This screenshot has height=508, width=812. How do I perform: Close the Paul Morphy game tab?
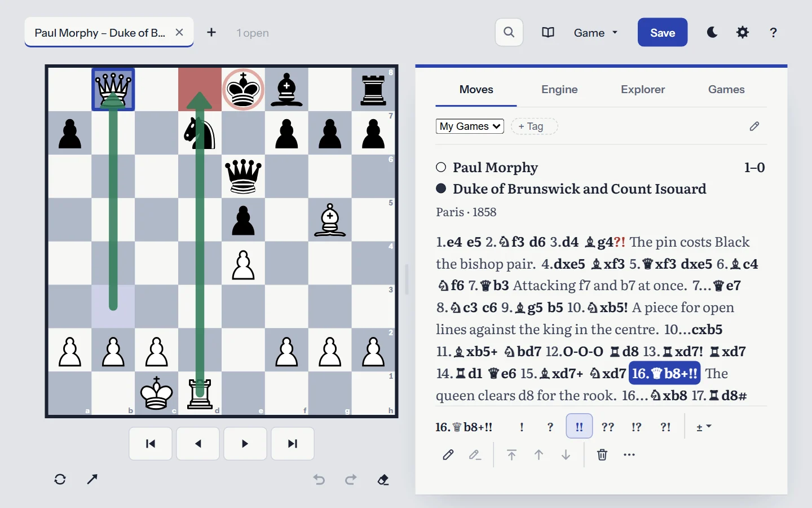179,32
